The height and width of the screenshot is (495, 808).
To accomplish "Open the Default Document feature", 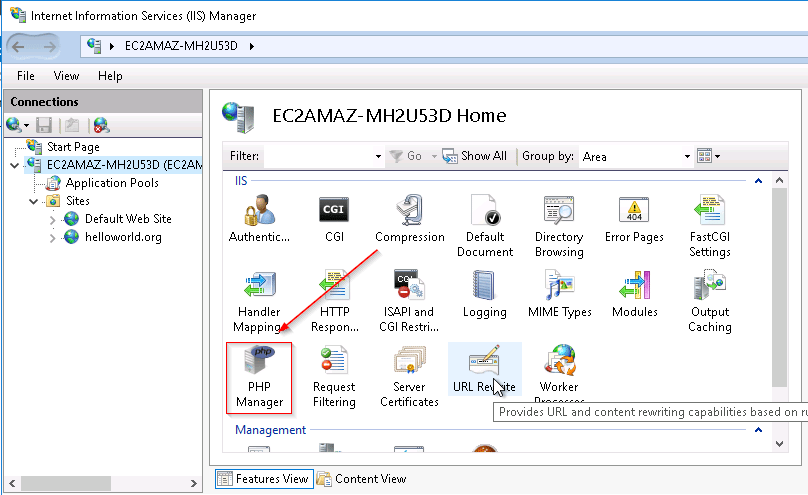I will click(485, 226).
